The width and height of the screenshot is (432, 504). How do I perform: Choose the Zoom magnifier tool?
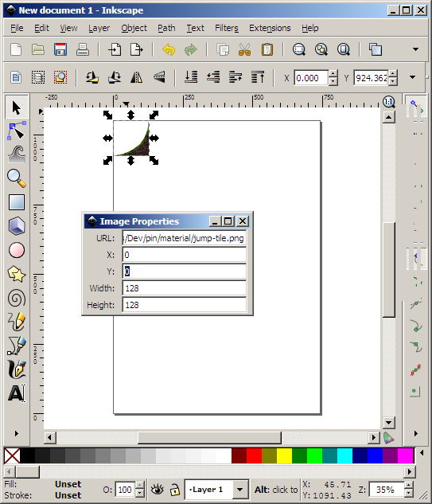[17, 178]
